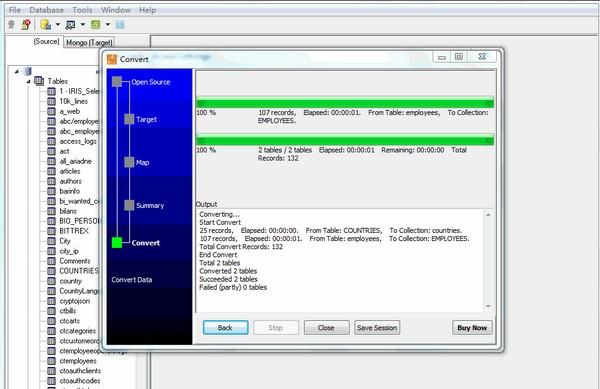This screenshot has width=600, height=389.
Task: Open the Window menu
Action: pyautogui.click(x=116, y=10)
